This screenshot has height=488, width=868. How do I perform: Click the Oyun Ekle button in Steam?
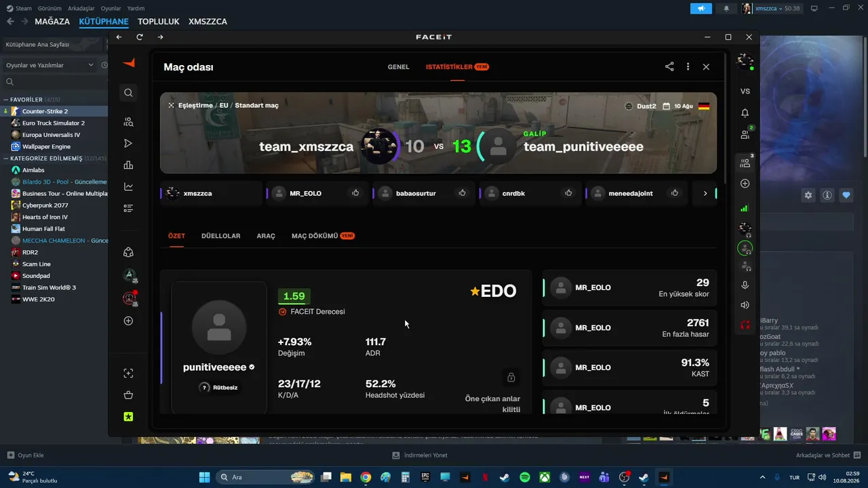point(25,455)
